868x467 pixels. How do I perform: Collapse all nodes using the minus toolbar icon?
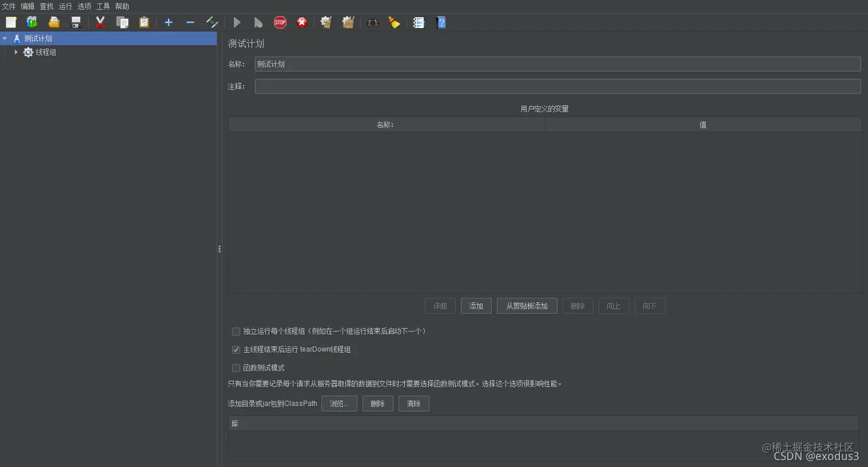pos(190,22)
